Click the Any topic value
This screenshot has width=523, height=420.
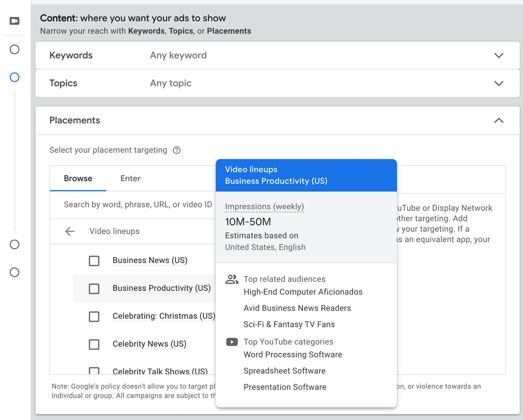[x=171, y=83]
